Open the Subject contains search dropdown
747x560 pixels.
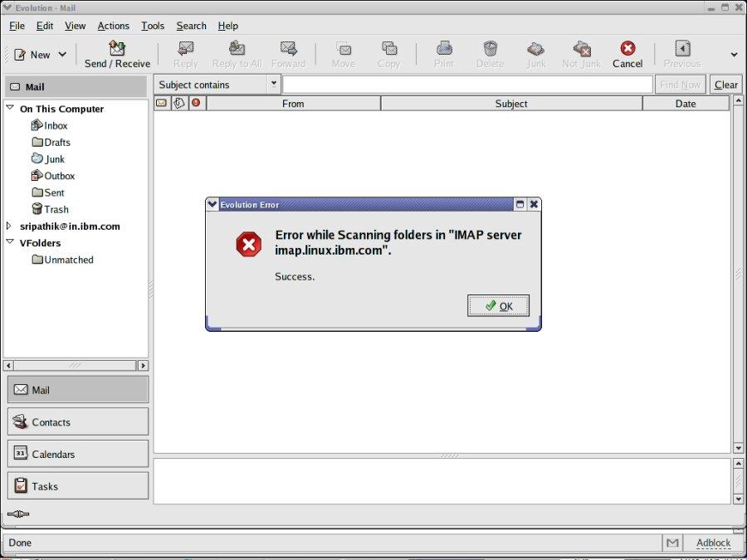point(217,85)
